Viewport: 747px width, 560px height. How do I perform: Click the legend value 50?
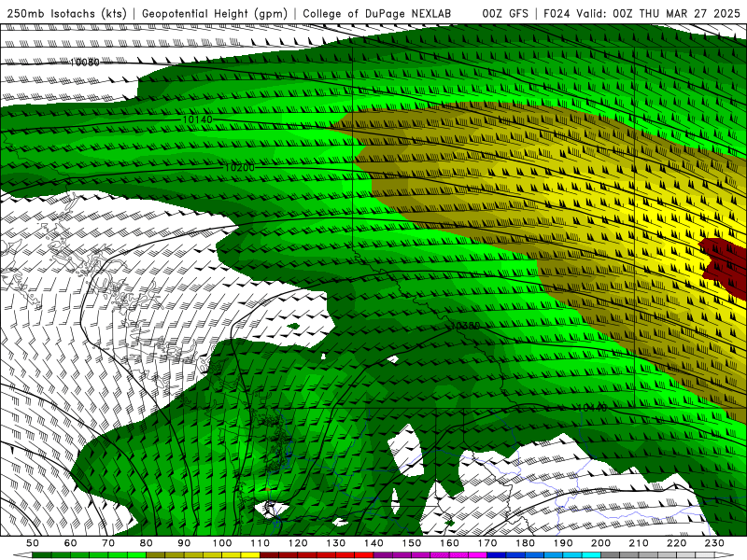[33, 543]
